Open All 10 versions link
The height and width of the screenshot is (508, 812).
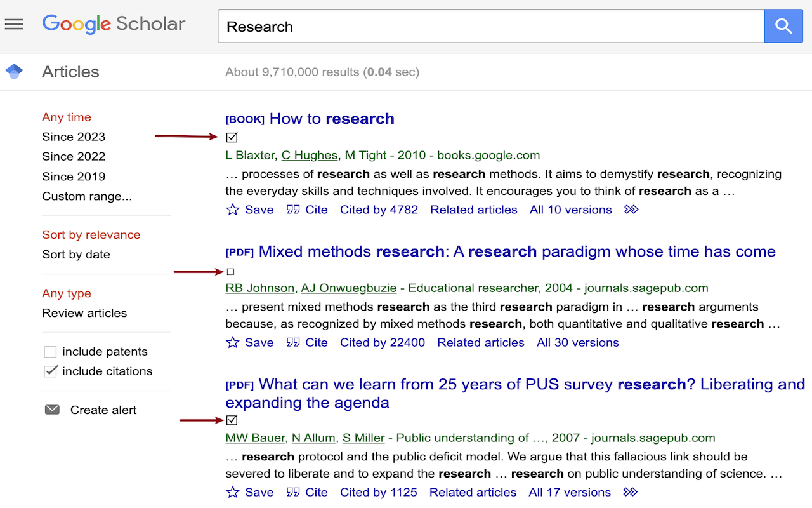point(571,210)
